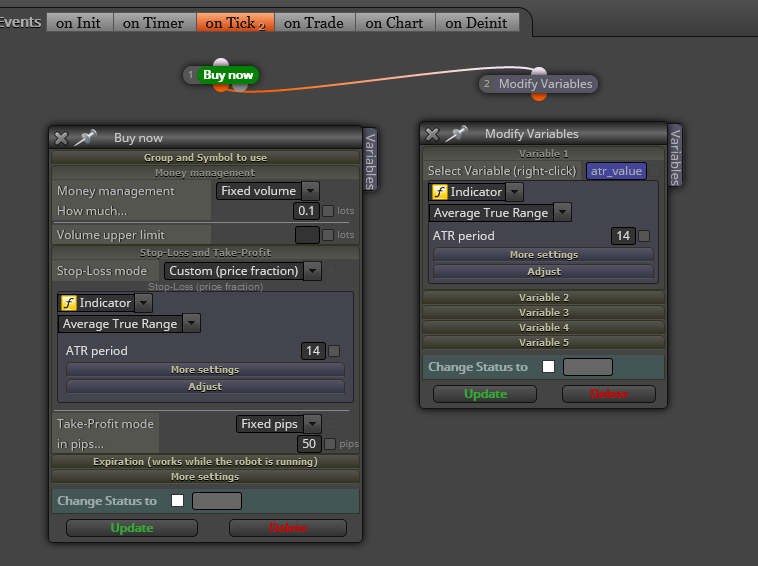Select the Buy now node block
Viewport: 758px width, 566px height.
point(228,75)
